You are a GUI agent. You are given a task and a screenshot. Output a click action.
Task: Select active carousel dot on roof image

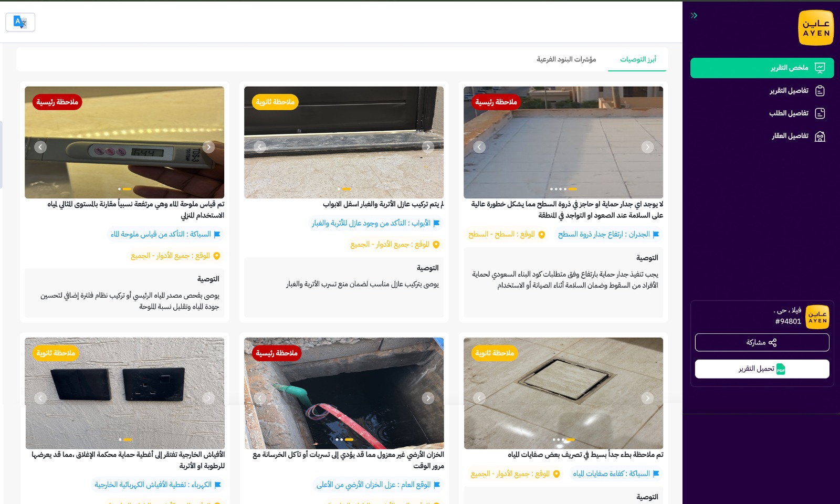click(573, 189)
